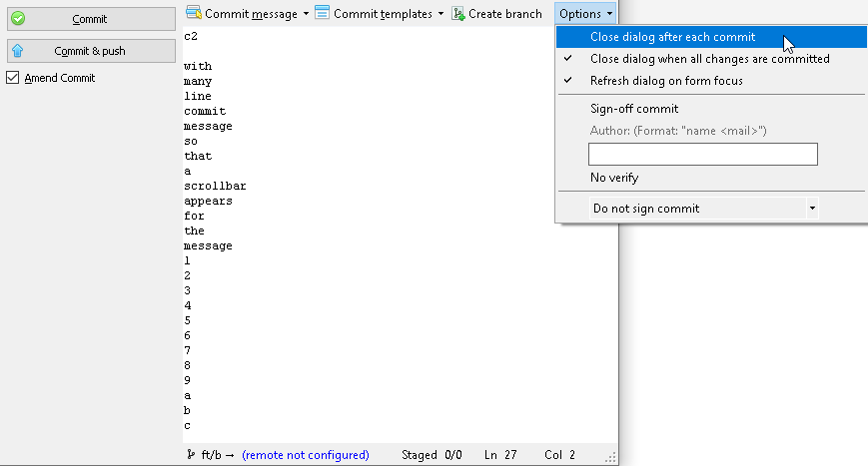Click the resize grip in status bar corner
Image resolution: width=868 pixels, height=466 pixels.
click(x=610, y=458)
